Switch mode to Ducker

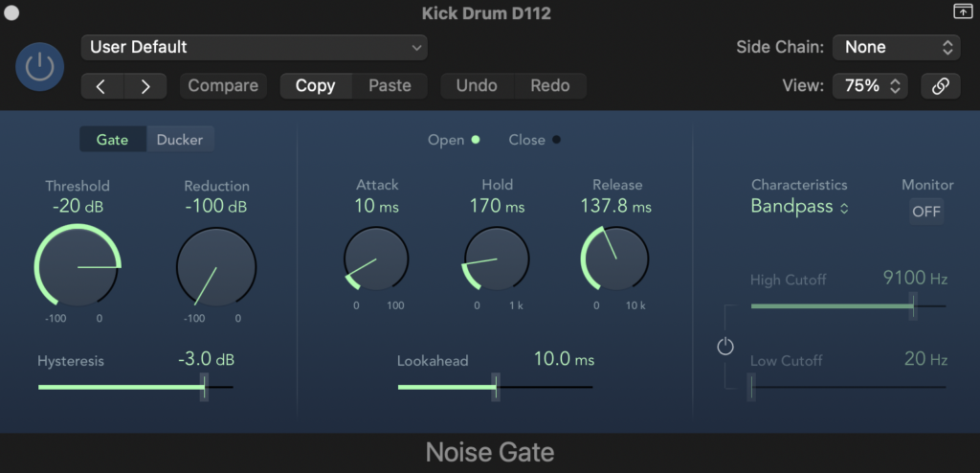(x=180, y=140)
